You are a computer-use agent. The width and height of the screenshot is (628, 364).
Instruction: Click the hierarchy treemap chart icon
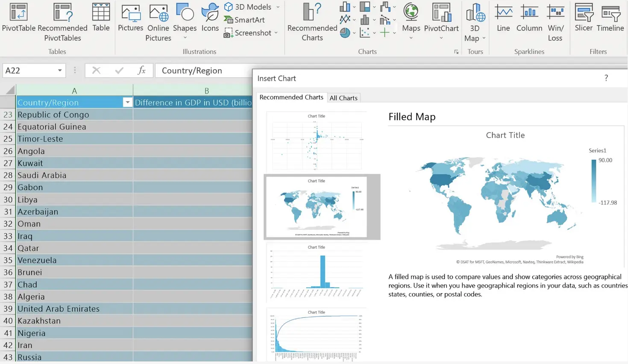(x=365, y=7)
